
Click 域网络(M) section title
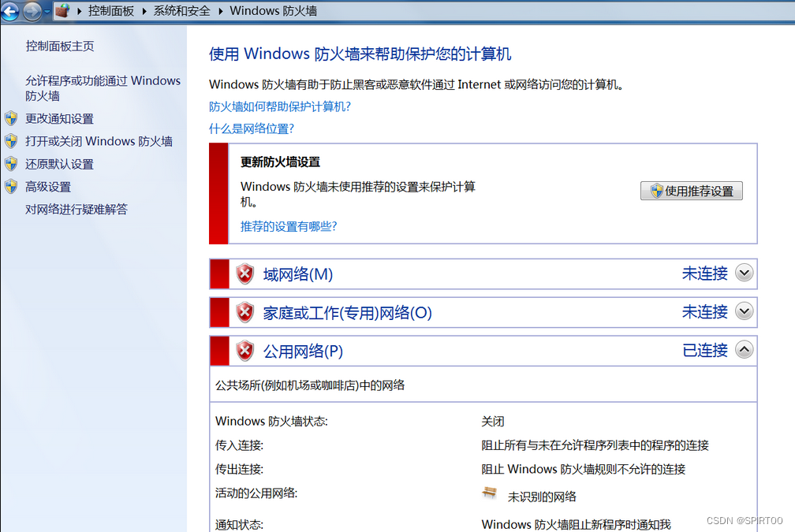298,274
